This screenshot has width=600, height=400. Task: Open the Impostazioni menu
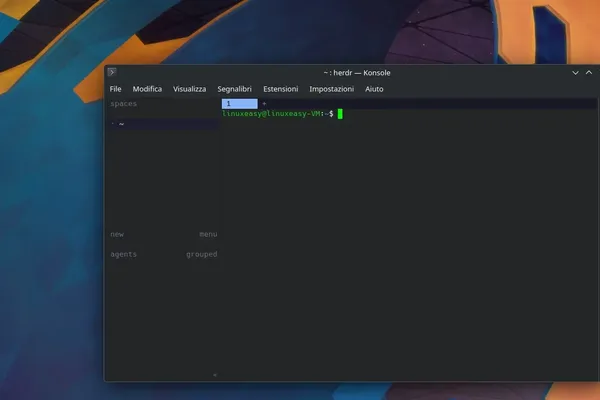pos(331,89)
